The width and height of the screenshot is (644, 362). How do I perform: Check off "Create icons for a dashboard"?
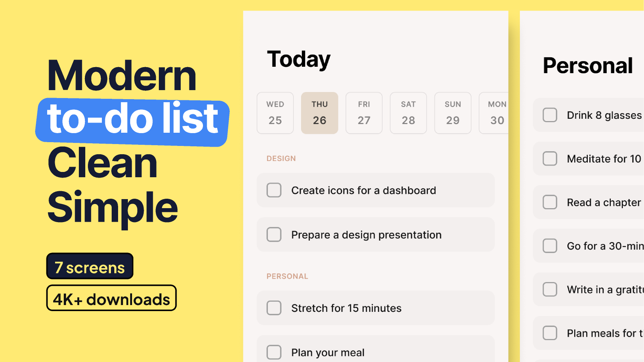274,190
